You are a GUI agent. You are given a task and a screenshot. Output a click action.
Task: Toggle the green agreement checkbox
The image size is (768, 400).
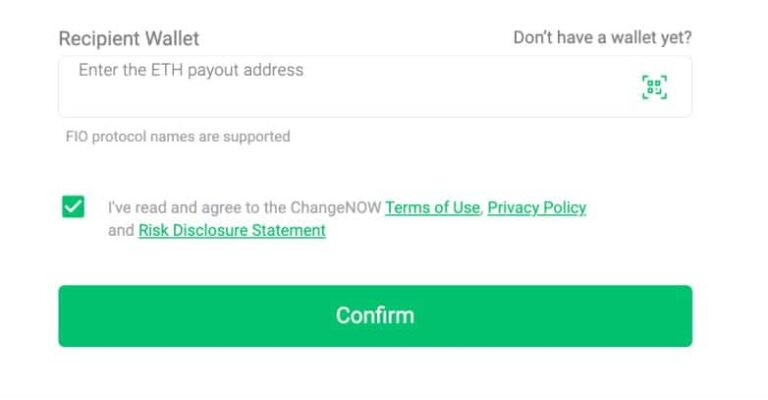(73, 207)
